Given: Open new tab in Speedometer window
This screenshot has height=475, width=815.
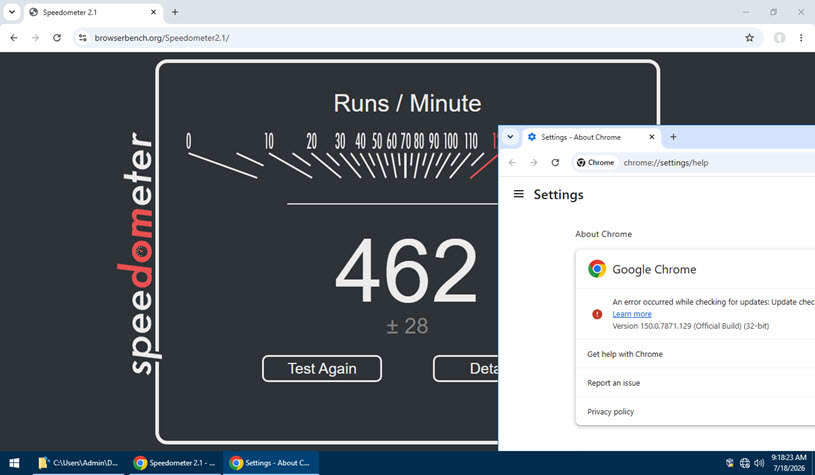Looking at the screenshot, I should [x=175, y=12].
